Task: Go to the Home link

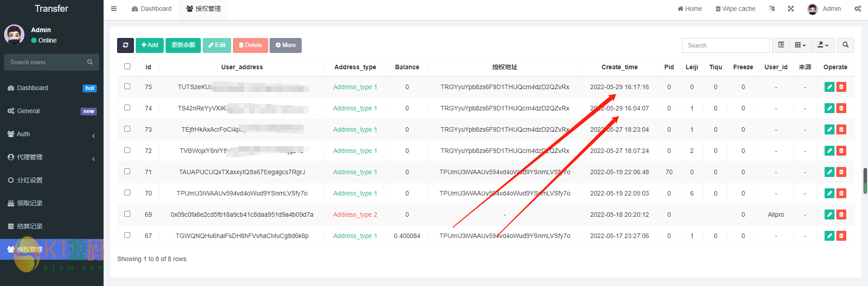Action: [690, 9]
